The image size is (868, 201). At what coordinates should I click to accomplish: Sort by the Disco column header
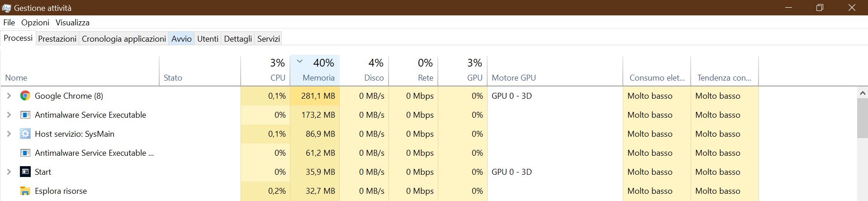pyautogui.click(x=364, y=71)
